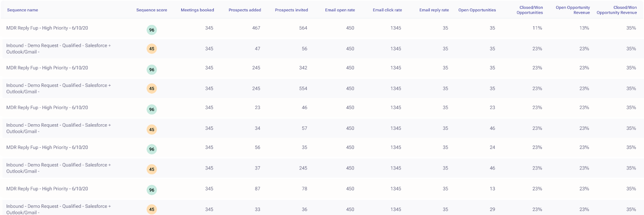Image resolution: width=644 pixels, height=215 pixels.
Task: Click the Meetings booked column header
Action: click(x=197, y=10)
